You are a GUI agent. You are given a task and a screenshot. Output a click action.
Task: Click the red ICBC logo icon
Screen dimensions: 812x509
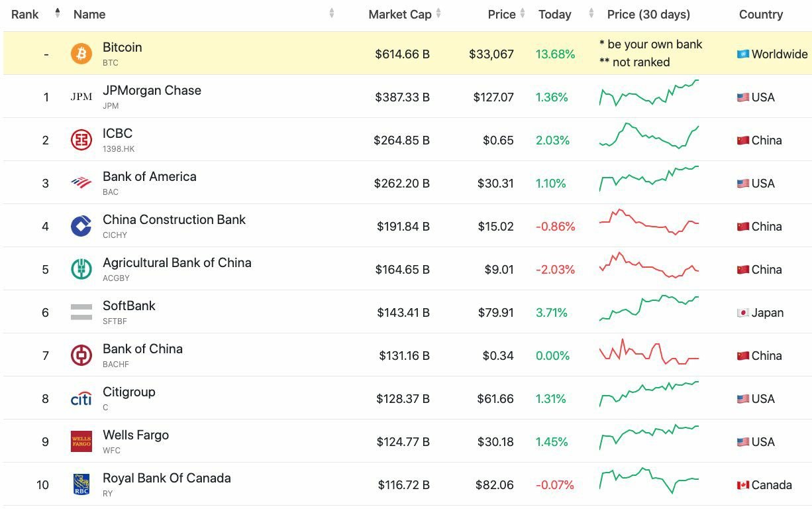[x=81, y=140]
